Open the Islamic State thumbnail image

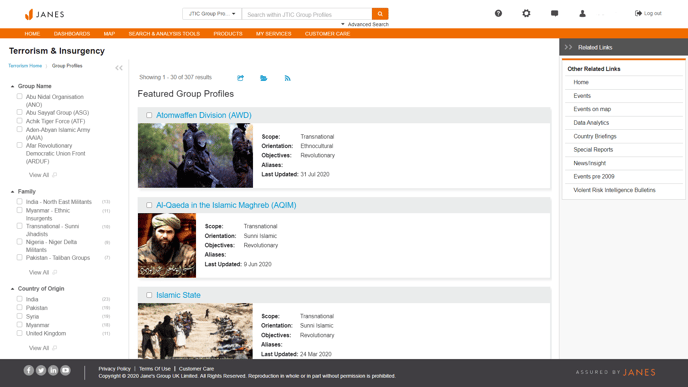195,331
